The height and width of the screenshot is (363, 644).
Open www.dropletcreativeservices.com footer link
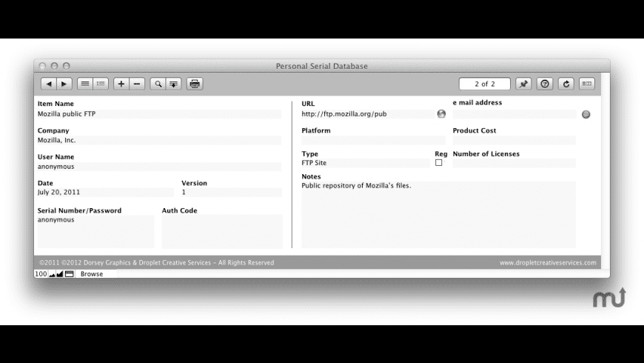click(x=548, y=263)
